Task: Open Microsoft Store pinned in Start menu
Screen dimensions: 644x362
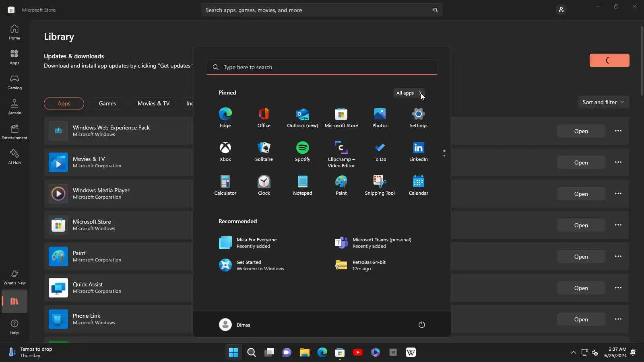Action: click(x=341, y=117)
